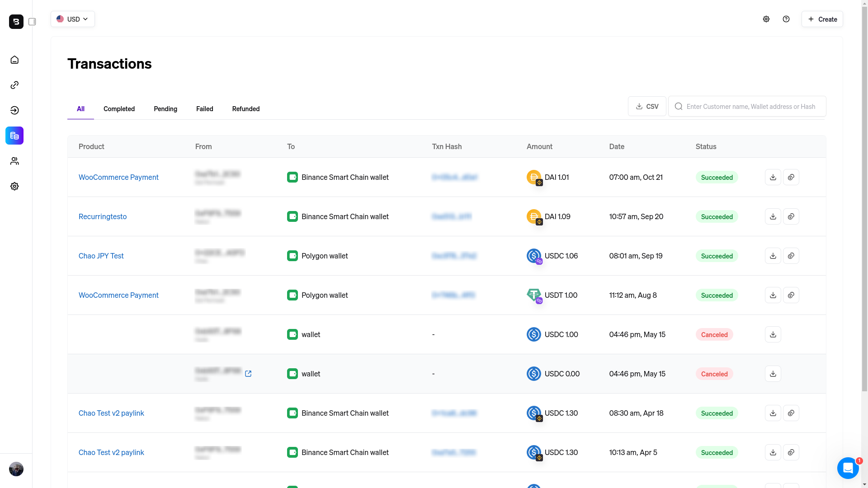This screenshot has height=488, width=868.
Task: Click the refund icon on the Recurringtesto row
Action: click(791, 216)
